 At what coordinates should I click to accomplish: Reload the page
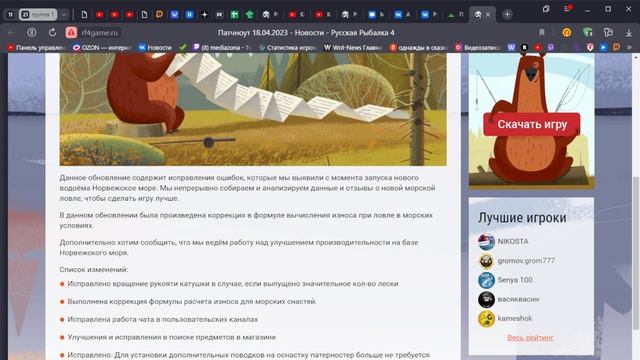52,32
